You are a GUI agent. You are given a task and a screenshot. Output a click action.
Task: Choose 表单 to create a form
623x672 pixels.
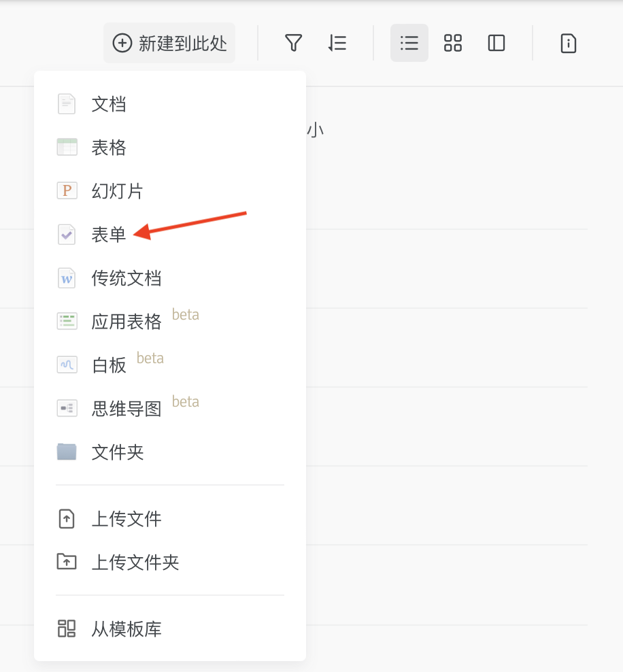click(x=169, y=235)
